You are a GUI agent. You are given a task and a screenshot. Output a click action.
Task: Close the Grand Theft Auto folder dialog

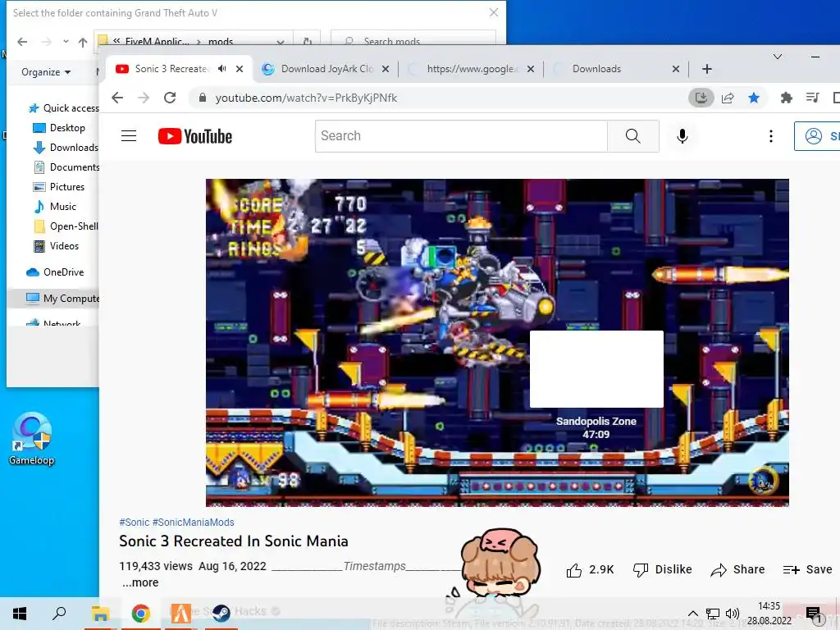[493, 12]
